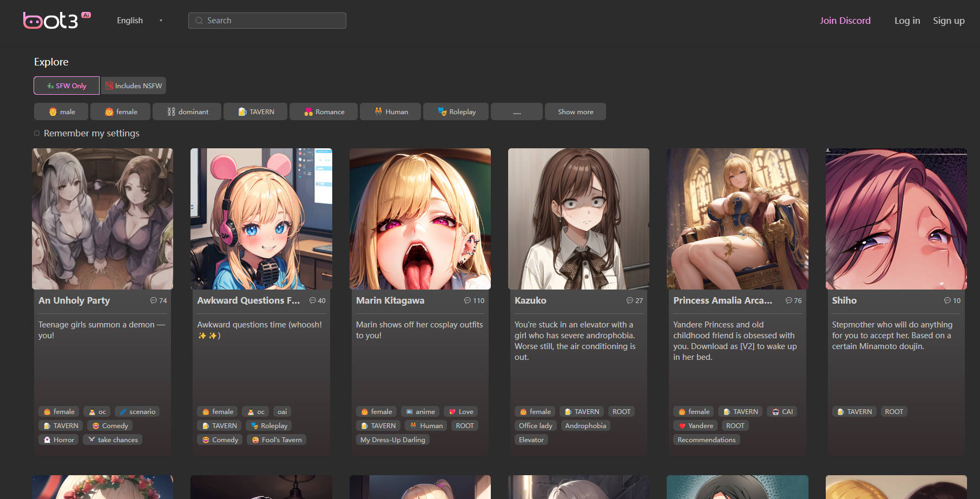Click the Shiho card title

pos(844,300)
